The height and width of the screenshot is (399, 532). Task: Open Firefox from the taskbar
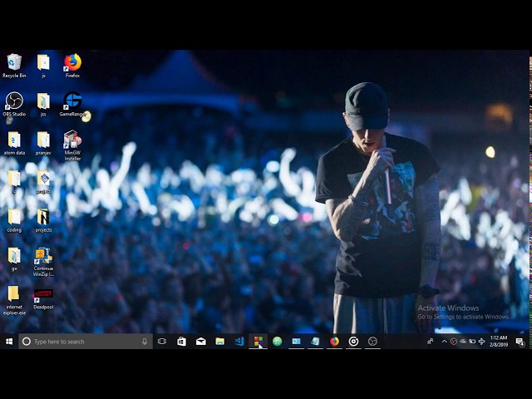coord(334,342)
